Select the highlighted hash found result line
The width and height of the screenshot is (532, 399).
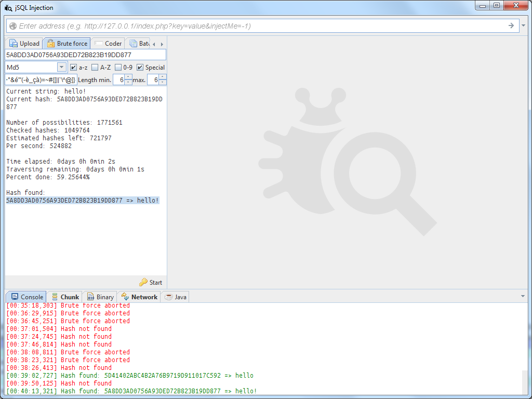(x=83, y=200)
